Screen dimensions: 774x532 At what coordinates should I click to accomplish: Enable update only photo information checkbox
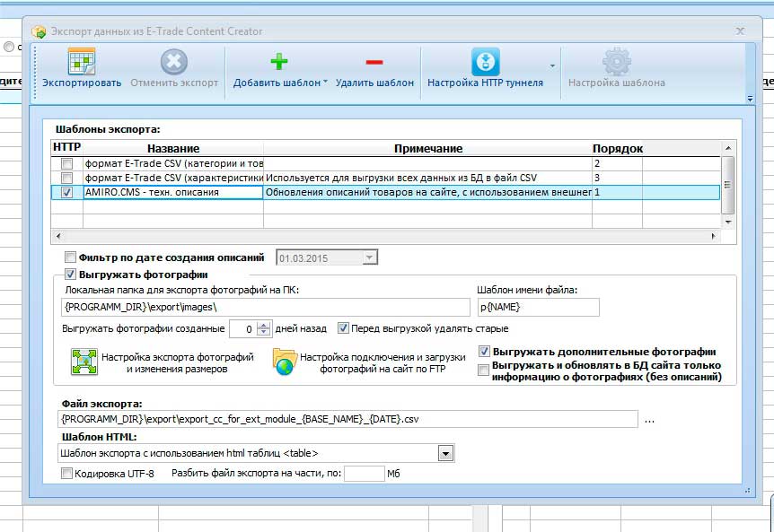coord(483,371)
